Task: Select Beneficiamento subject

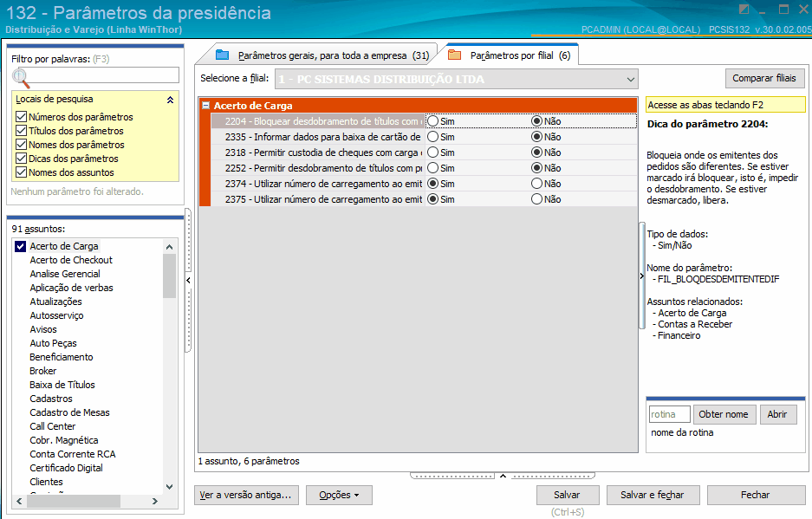Action: point(62,357)
